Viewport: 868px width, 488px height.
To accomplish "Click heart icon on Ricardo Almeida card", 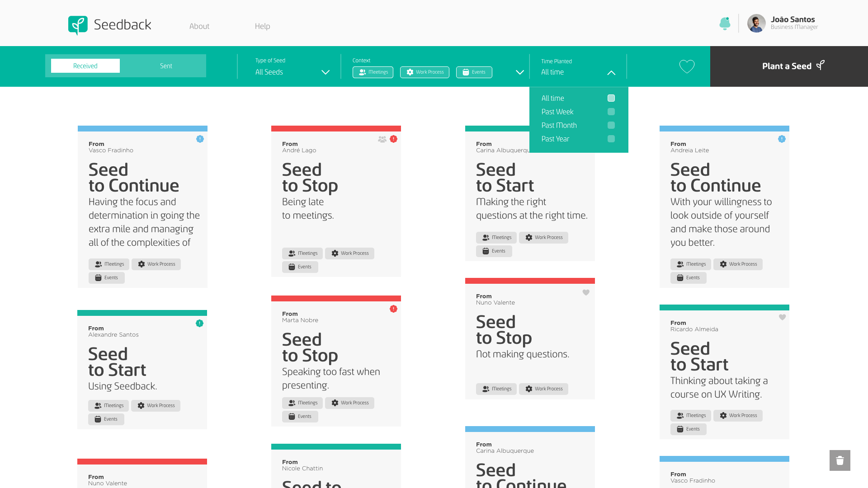I will pyautogui.click(x=782, y=318).
